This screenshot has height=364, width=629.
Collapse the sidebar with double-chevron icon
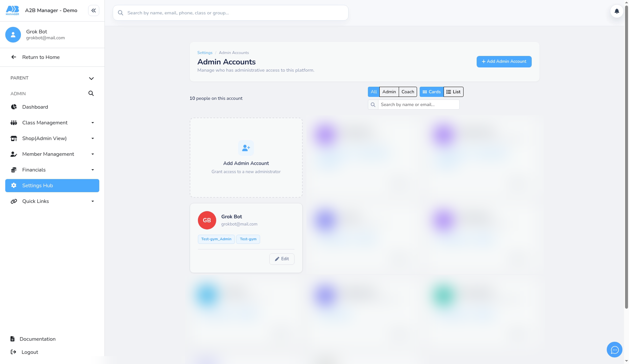[x=93, y=11]
